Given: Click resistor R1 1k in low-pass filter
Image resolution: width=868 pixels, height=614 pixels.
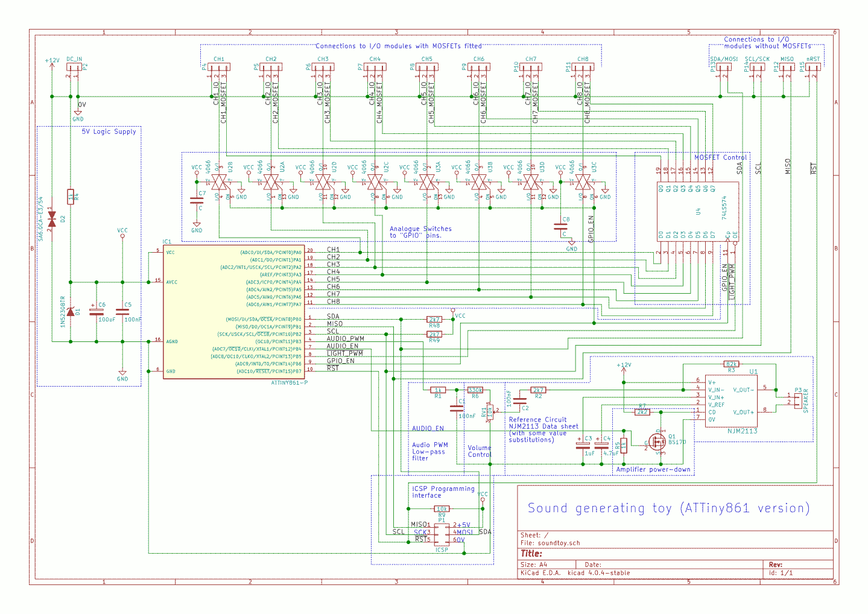Looking at the screenshot, I should (x=438, y=390).
